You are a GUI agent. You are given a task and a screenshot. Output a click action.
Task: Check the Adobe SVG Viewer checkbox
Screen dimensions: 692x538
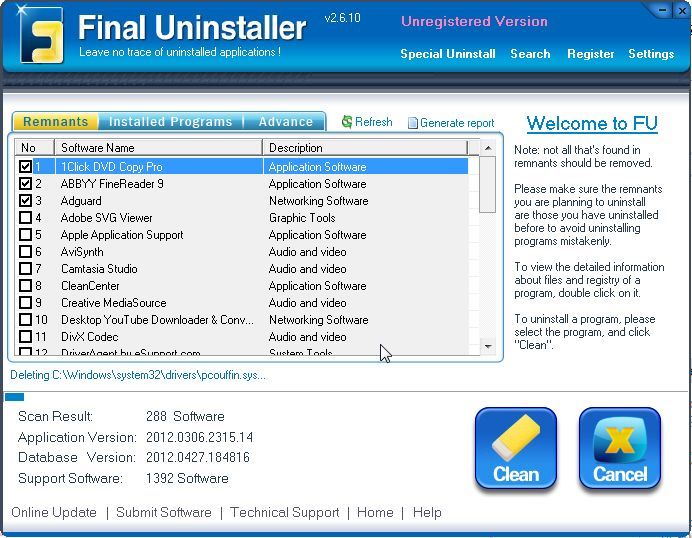tap(25, 218)
